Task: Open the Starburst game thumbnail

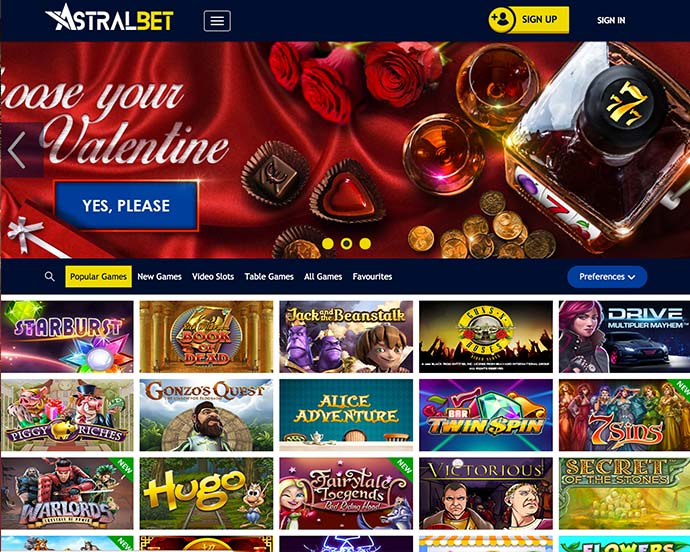Action: tap(67, 337)
